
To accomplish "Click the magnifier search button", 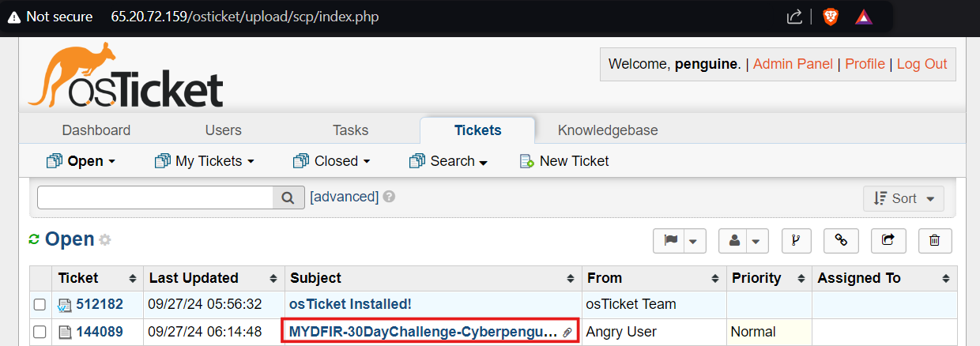I will coord(288,197).
